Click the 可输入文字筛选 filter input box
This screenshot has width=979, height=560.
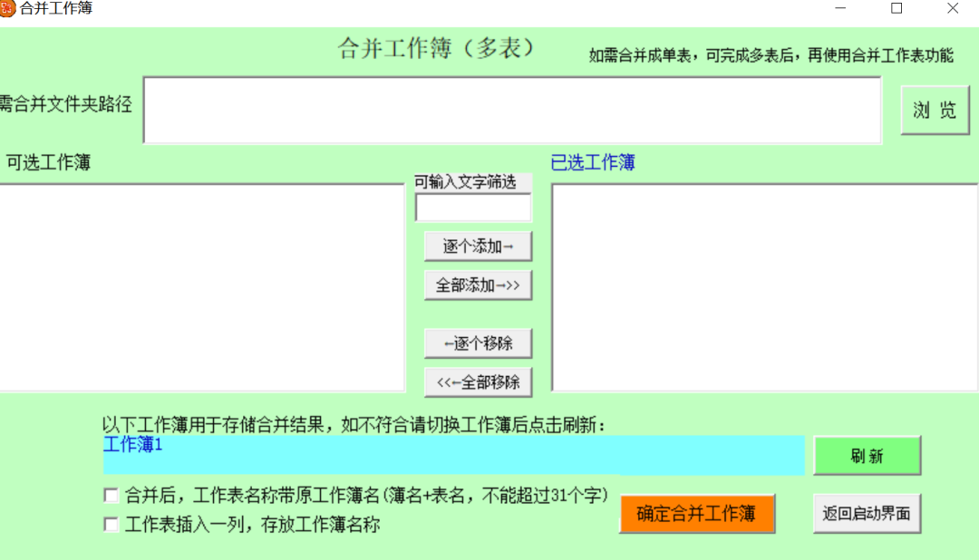click(472, 208)
